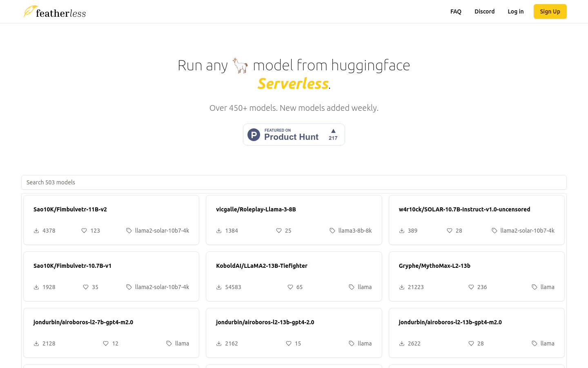The height and width of the screenshot is (368, 588).
Task: Click the featherless logo
Action: 55,12
